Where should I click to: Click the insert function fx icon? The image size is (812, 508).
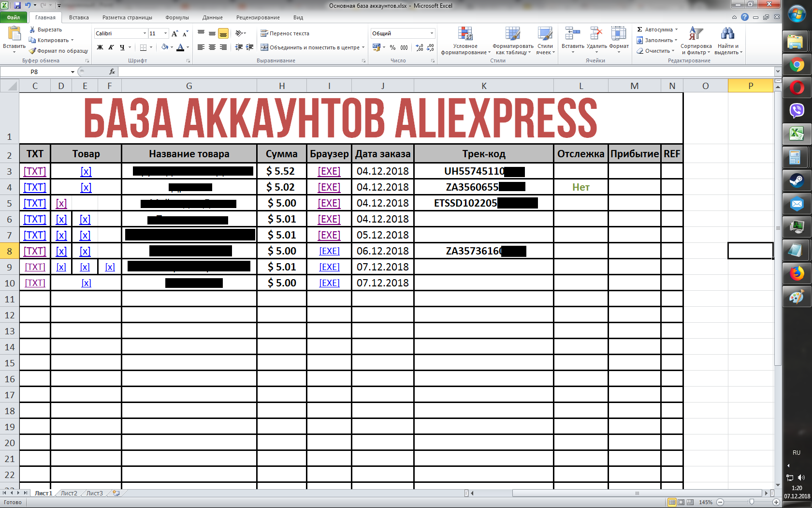coord(112,72)
